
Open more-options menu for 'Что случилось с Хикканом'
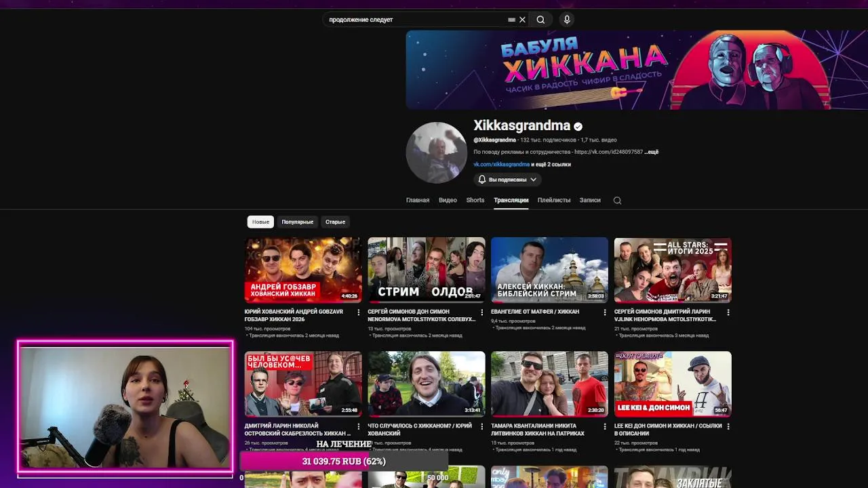pos(482,426)
